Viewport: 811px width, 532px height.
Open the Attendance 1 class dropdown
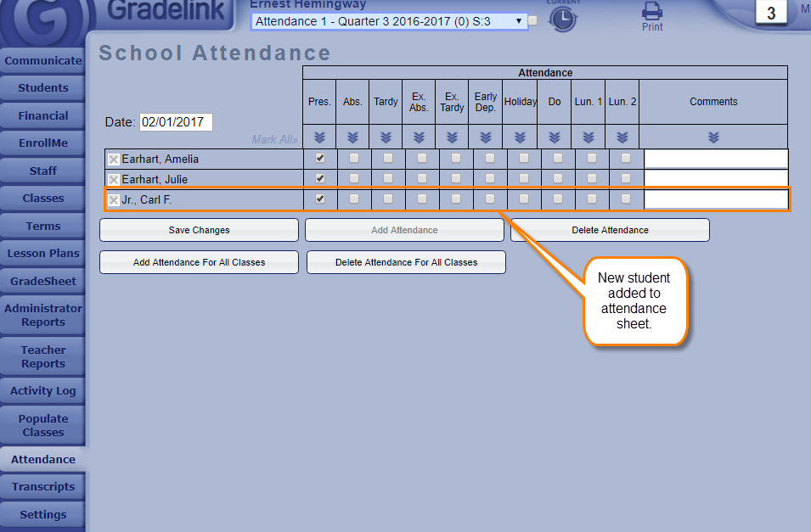click(x=390, y=21)
